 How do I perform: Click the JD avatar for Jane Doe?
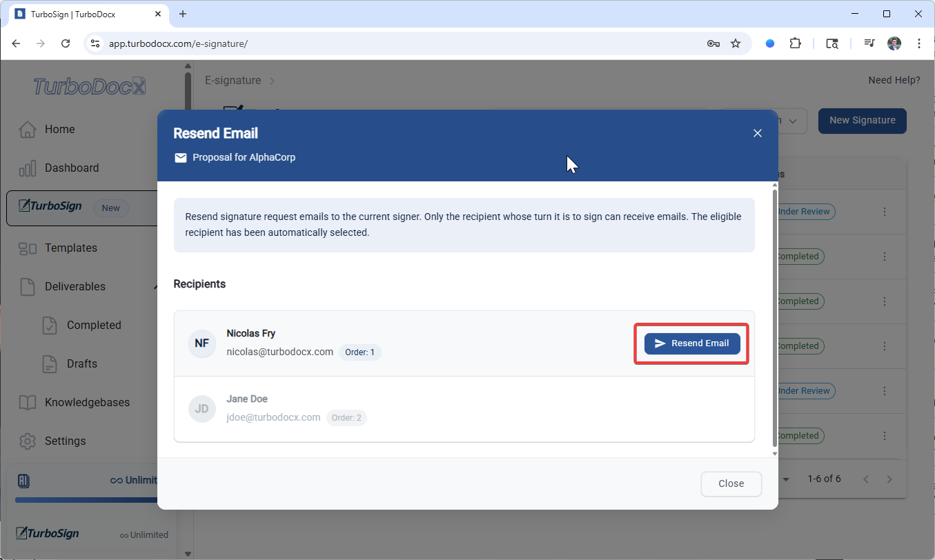pos(202,409)
